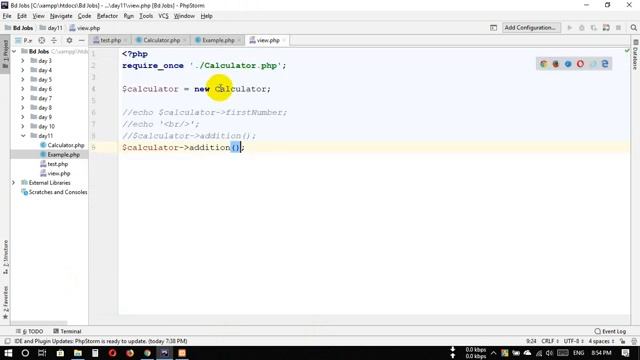This screenshot has width=640, height=360.
Task: Hide the Project panel with the minus icon
Action: click(x=81, y=40)
